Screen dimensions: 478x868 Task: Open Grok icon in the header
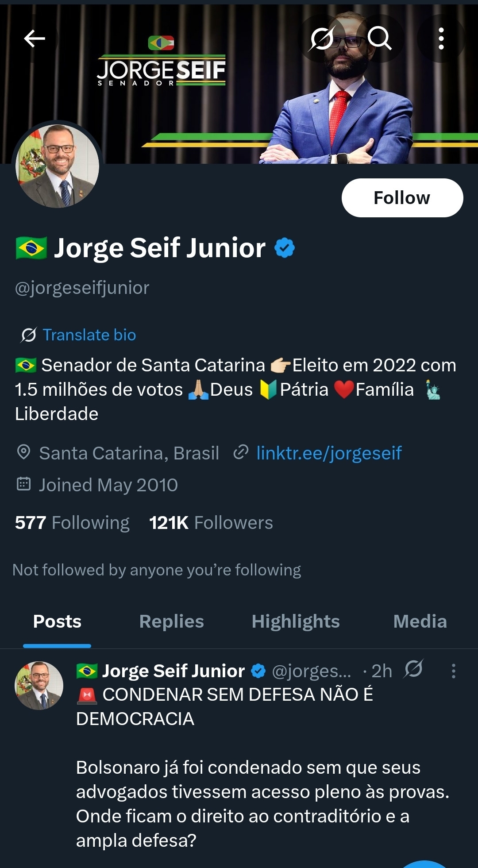[x=322, y=39]
